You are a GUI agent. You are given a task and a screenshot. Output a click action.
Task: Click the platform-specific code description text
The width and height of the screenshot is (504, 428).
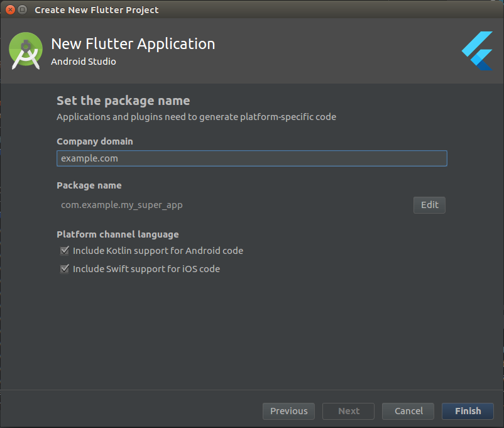[x=196, y=117]
